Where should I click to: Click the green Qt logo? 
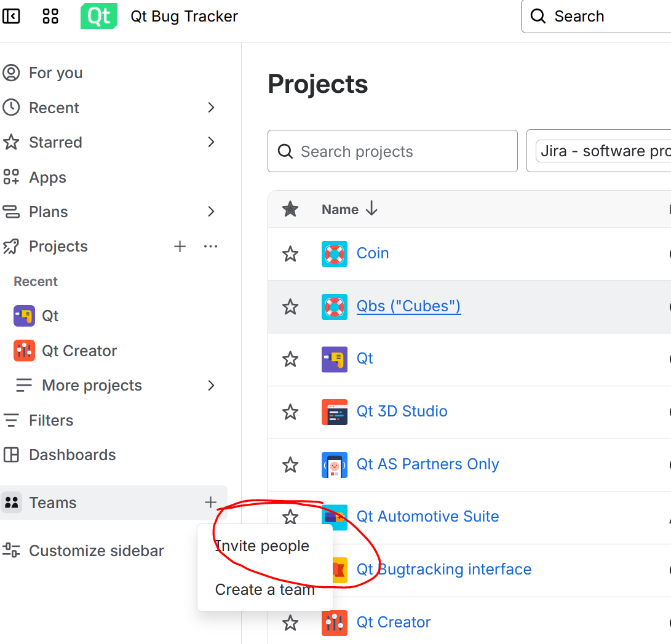(99, 16)
